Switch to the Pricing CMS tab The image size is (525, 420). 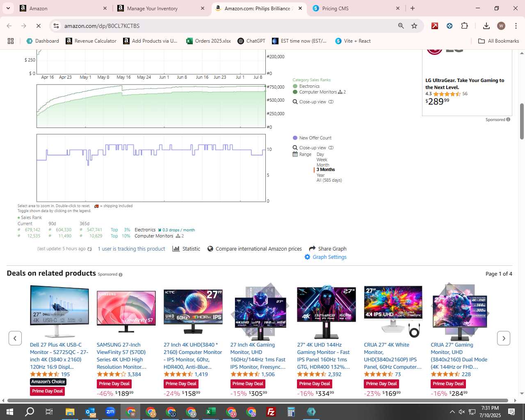356,8
